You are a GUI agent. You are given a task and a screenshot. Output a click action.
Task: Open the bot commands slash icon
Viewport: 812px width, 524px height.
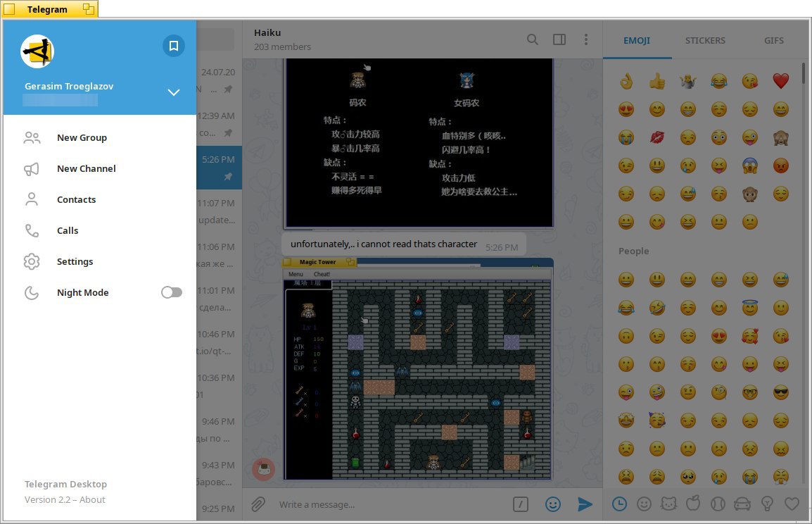click(521, 504)
